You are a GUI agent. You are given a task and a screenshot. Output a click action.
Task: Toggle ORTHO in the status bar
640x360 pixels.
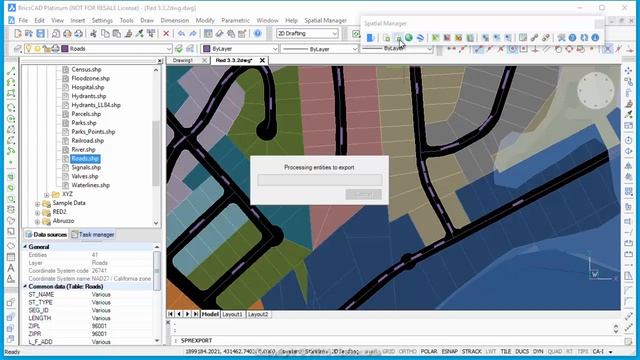click(407, 351)
